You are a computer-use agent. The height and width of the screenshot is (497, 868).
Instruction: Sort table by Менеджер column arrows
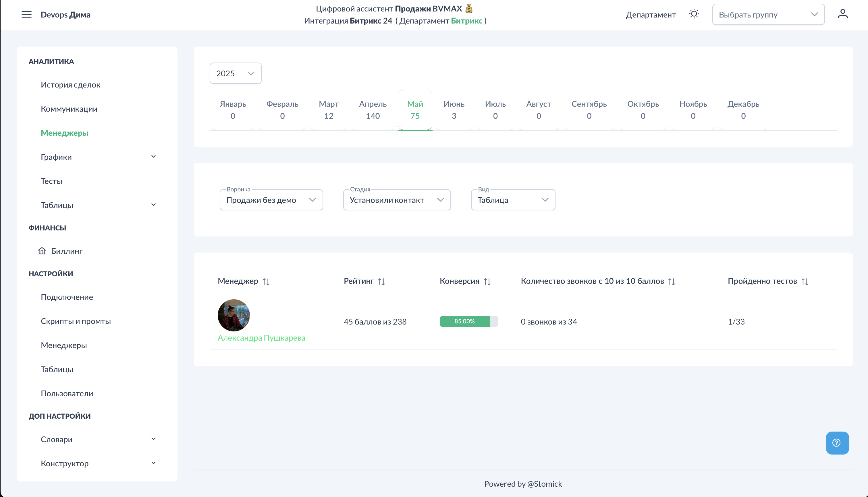266,281
